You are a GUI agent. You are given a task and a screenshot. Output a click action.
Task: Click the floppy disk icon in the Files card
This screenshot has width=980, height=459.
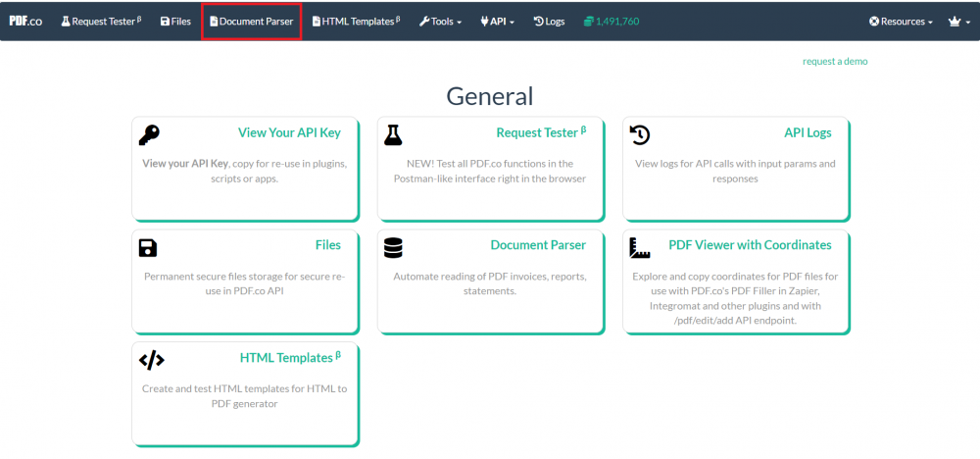(148, 247)
